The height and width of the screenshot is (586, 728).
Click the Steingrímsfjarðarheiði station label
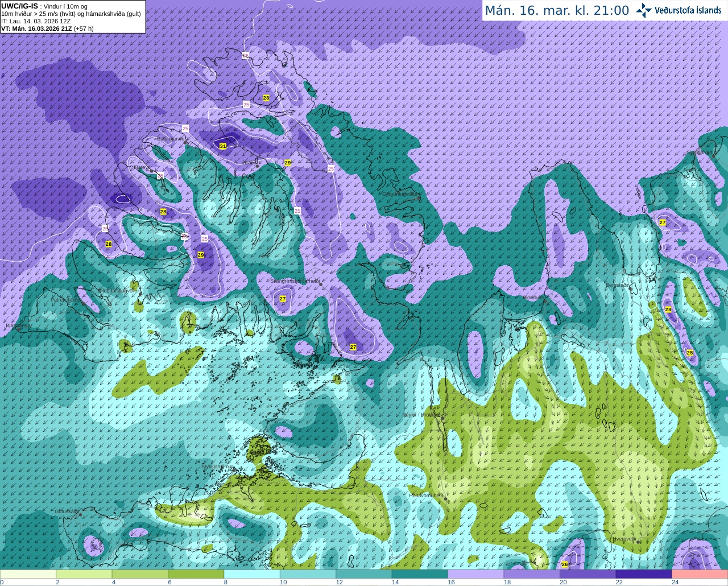295,281
